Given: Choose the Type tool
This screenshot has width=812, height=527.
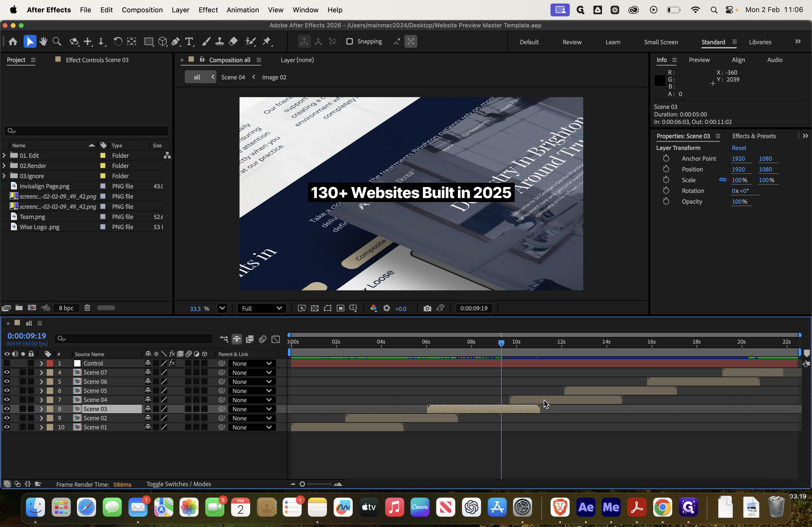Looking at the screenshot, I should [x=189, y=42].
